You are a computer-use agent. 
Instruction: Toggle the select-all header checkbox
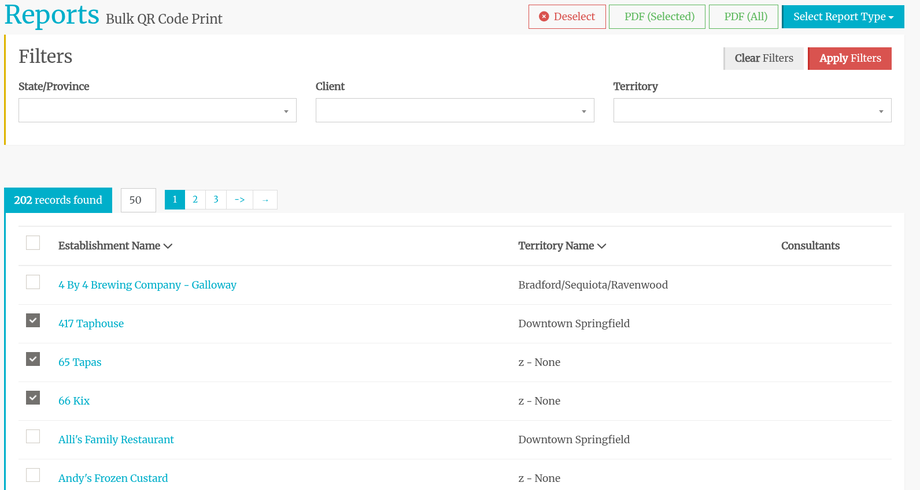33,243
